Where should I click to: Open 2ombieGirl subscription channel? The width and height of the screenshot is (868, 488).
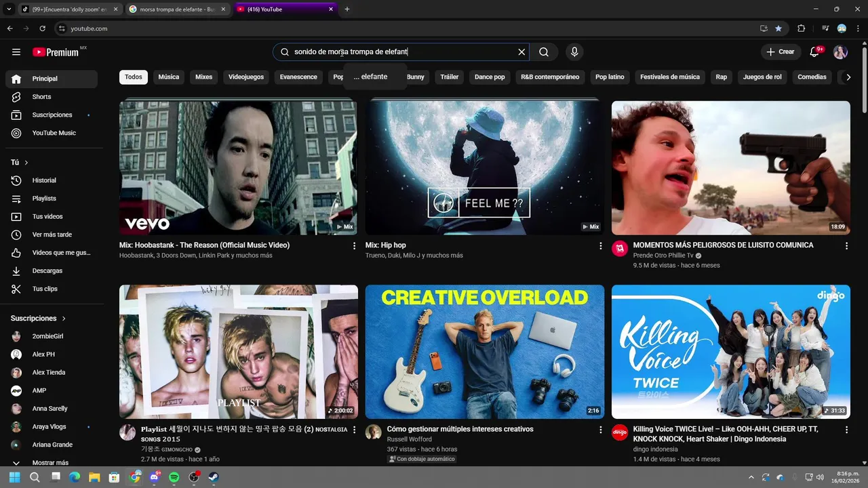(x=52, y=336)
